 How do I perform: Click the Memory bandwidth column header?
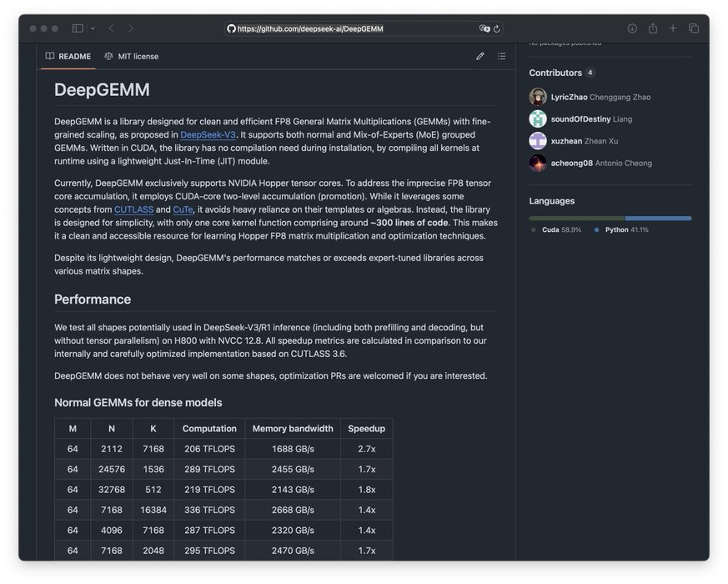click(293, 429)
